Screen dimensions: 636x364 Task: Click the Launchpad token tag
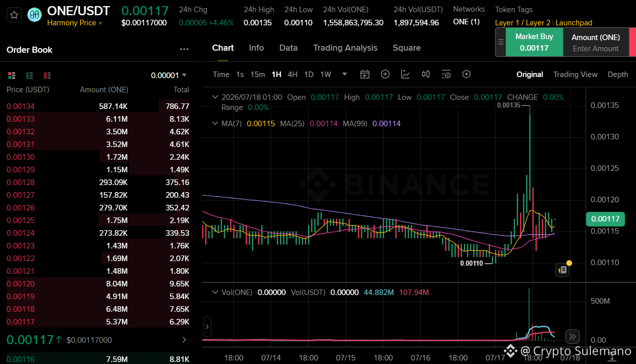click(x=574, y=23)
